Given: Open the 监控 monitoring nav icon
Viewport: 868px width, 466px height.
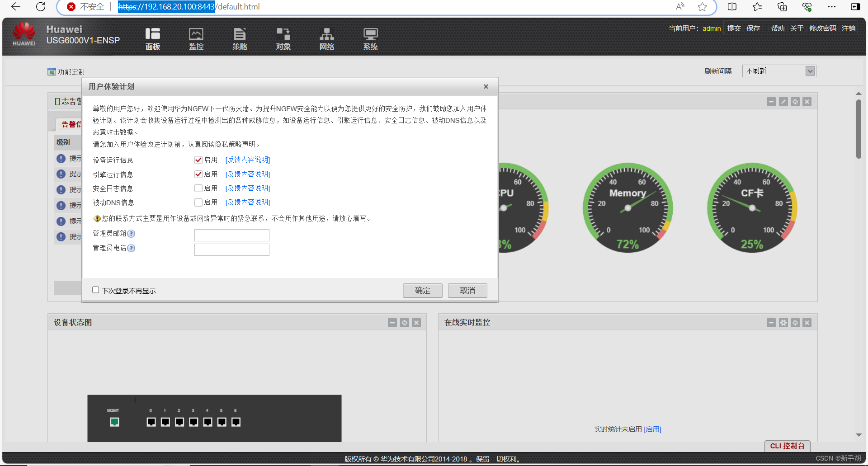Looking at the screenshot, I should [x=196, y=39].
